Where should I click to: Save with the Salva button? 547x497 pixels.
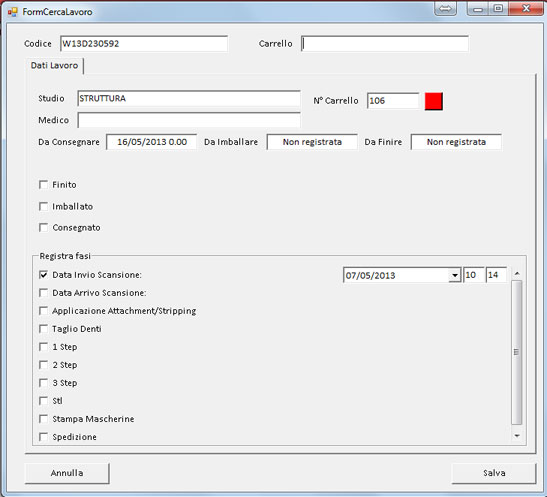[x=494, y=473]
